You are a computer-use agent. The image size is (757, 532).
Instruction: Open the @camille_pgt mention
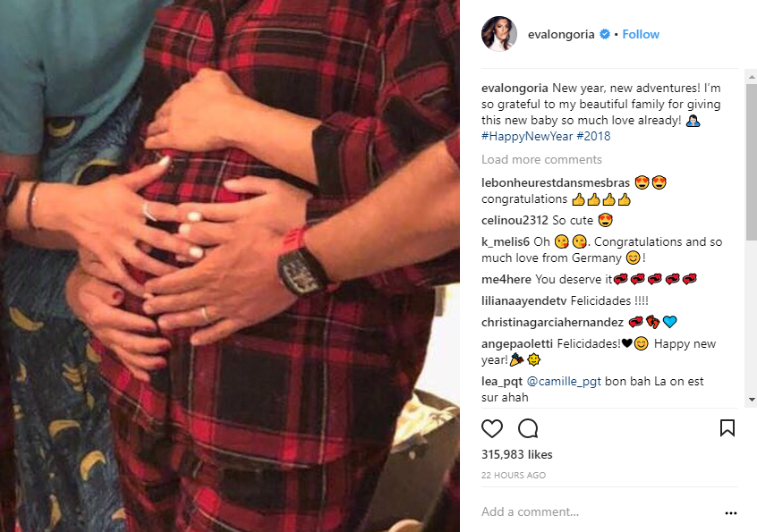(x=564, y=382)
